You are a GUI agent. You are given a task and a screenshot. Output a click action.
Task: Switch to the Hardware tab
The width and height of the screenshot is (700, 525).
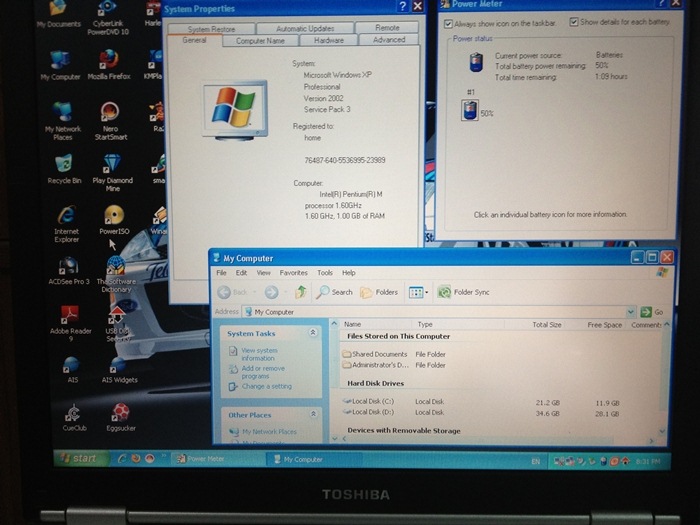[328, 41]
